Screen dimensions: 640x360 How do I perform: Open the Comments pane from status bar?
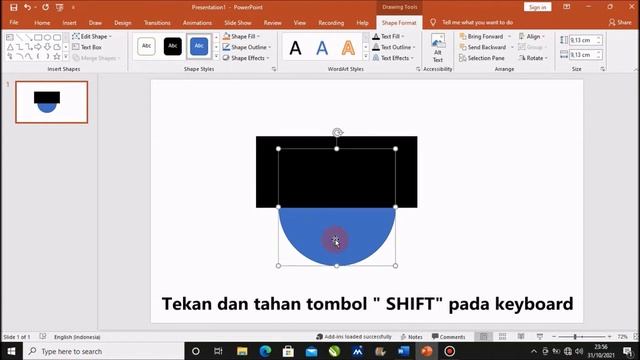(448, 337)
